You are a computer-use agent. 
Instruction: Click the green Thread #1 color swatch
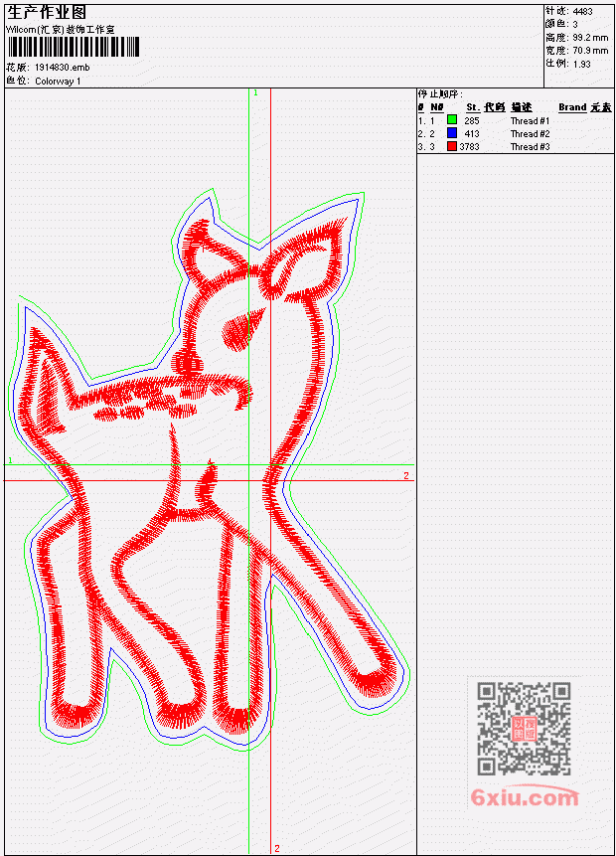click(x=452, y=119)
